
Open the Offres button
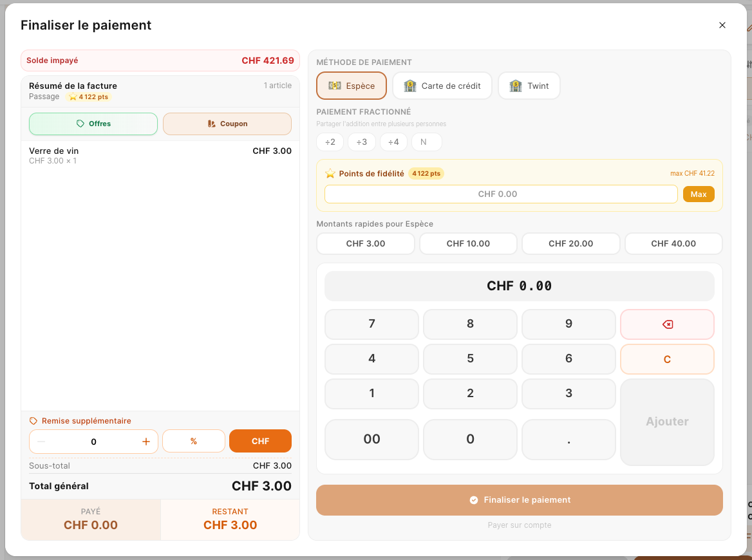93,124
